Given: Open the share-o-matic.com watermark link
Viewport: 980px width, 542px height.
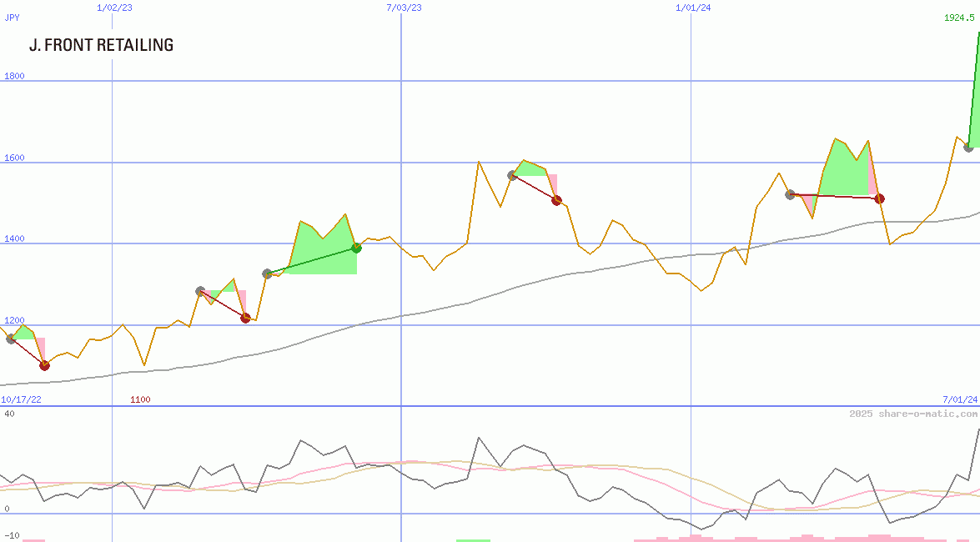Looking at the screenshot, I should [x=912, y=414].
